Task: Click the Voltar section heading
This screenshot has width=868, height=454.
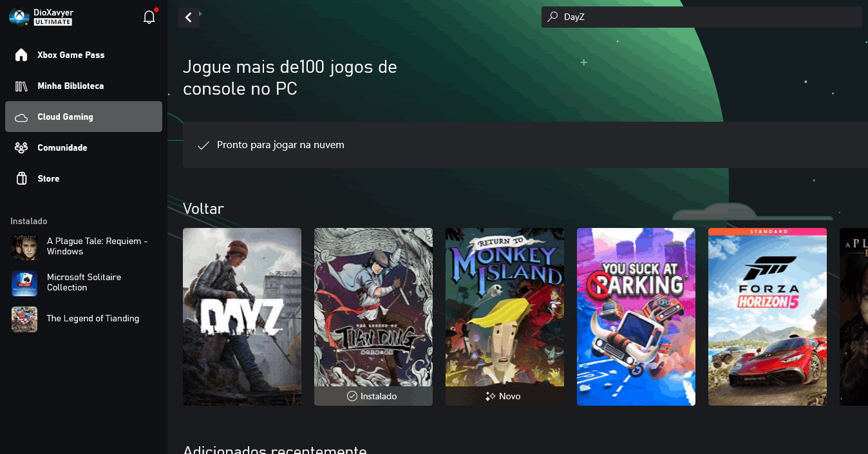Action: [203, 209]
